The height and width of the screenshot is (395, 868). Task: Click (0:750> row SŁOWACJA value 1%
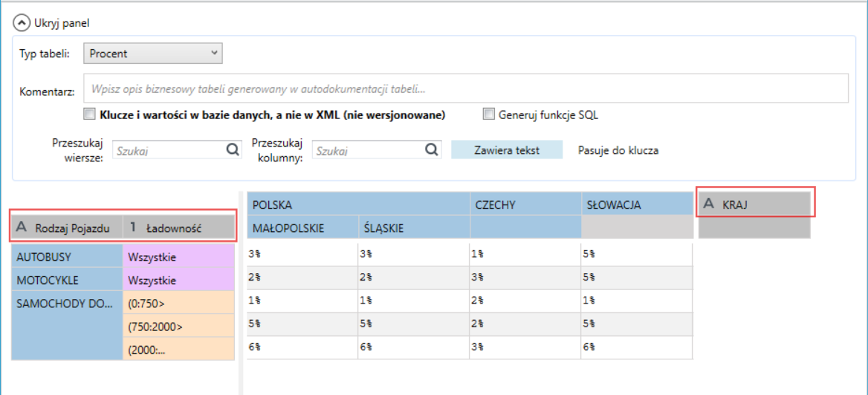[637, 301]
